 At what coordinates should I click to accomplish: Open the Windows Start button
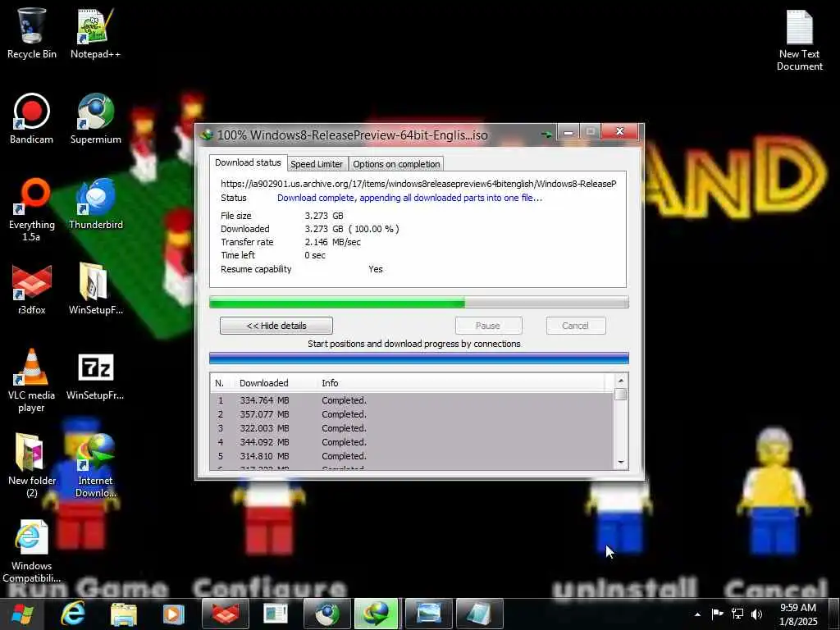click(22, 614)
